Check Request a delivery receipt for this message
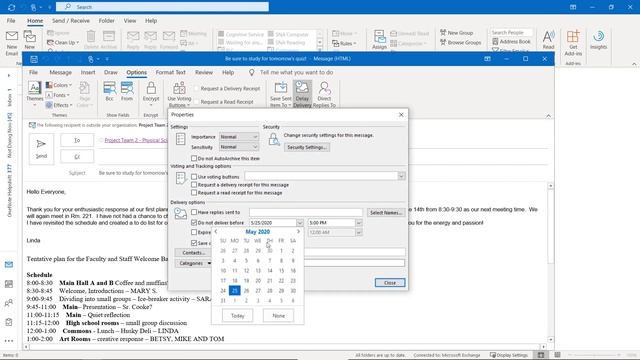 pyautogui.click(x=194, y=185)
